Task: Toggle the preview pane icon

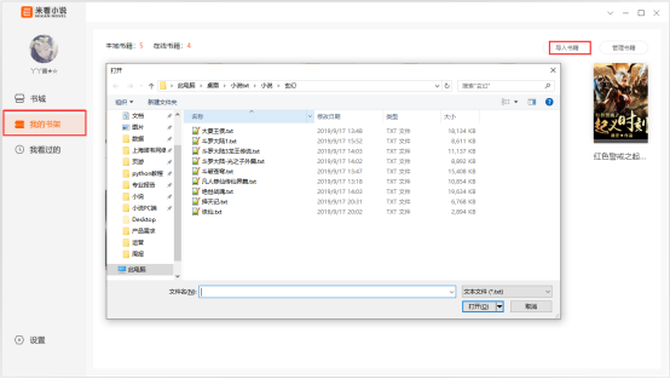Action: click(532, 102)
